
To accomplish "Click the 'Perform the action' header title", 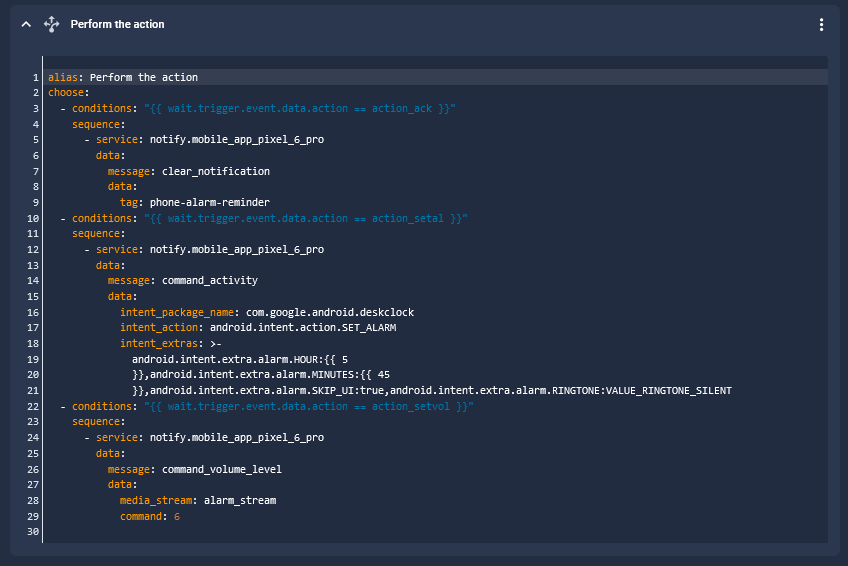I will (x=117, y=24).
